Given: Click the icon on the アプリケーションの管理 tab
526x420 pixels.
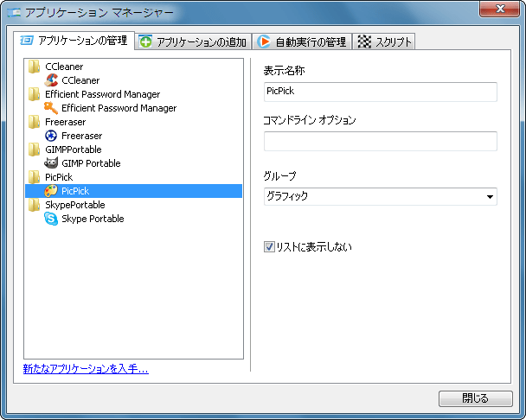Looking at the screenshot, I should tap(27, 41).
